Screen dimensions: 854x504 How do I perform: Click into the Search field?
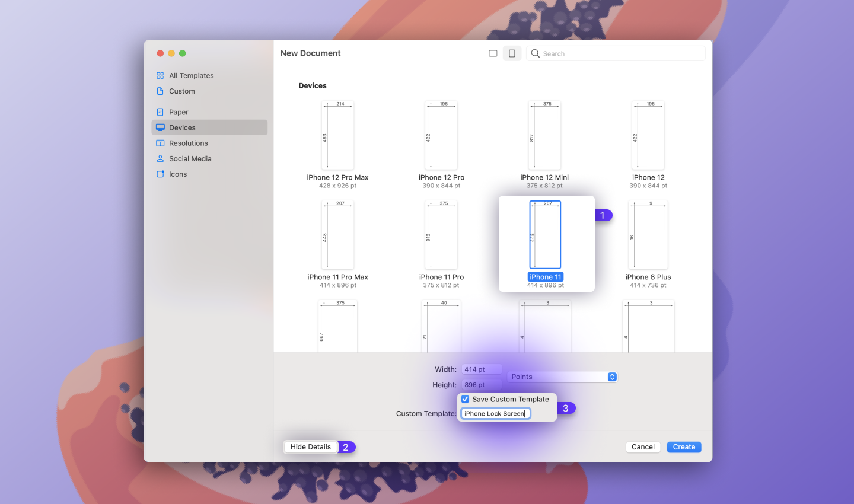click(616, 53)
